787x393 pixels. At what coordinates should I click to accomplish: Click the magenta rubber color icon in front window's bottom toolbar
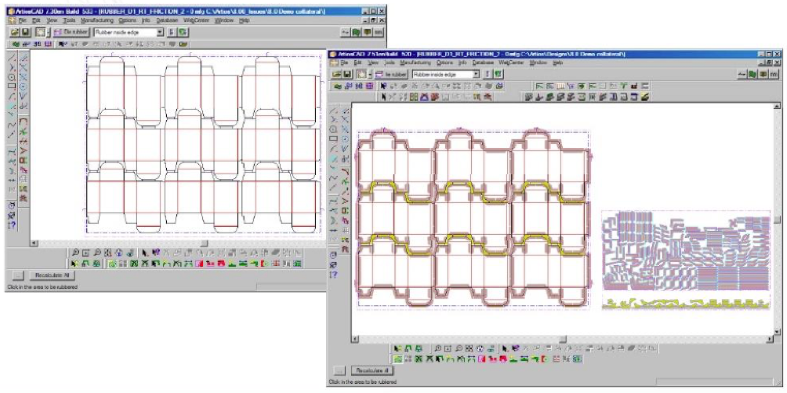click(x=482, y=359)
